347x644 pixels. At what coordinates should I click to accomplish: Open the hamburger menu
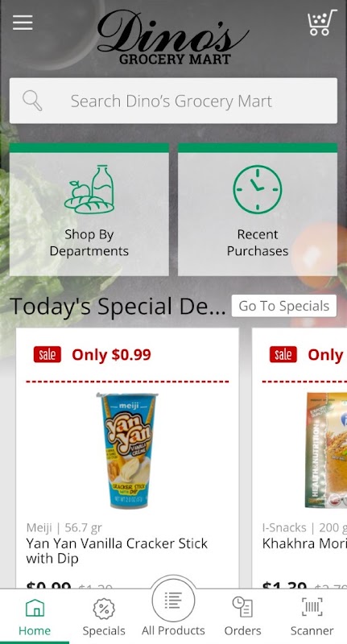point(23,23)
